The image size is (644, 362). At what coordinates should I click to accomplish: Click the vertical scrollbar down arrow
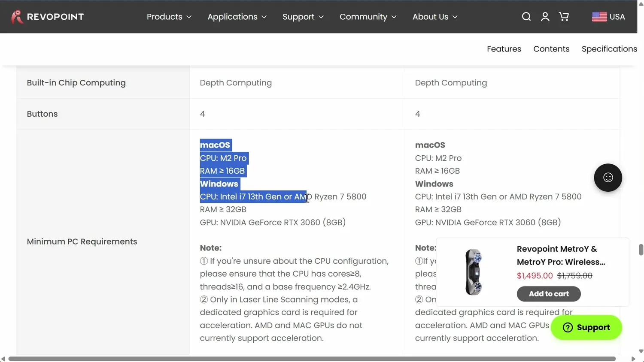click(641, 351)
